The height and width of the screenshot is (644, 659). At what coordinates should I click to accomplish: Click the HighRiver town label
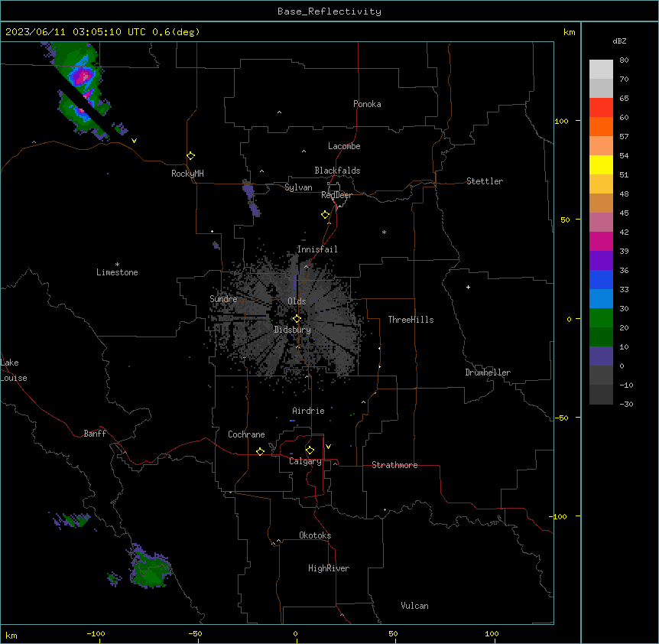(x=328, y=568)
